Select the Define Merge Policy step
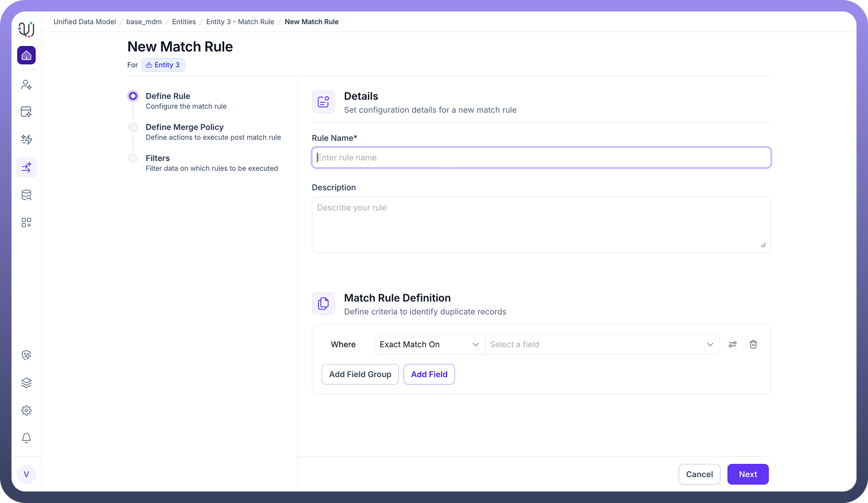Screen dimensions: 868x503 click(204, 132)
